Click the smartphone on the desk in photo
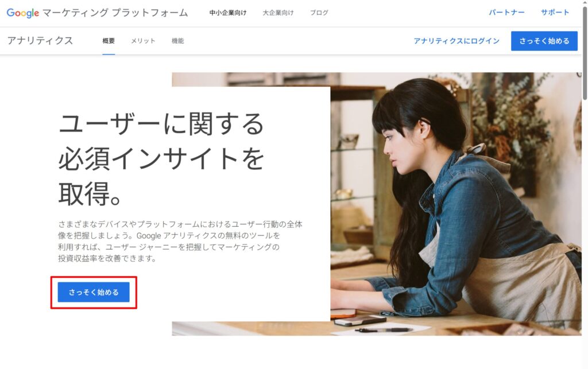Screen dimensions: 588x369 [360, 320]
